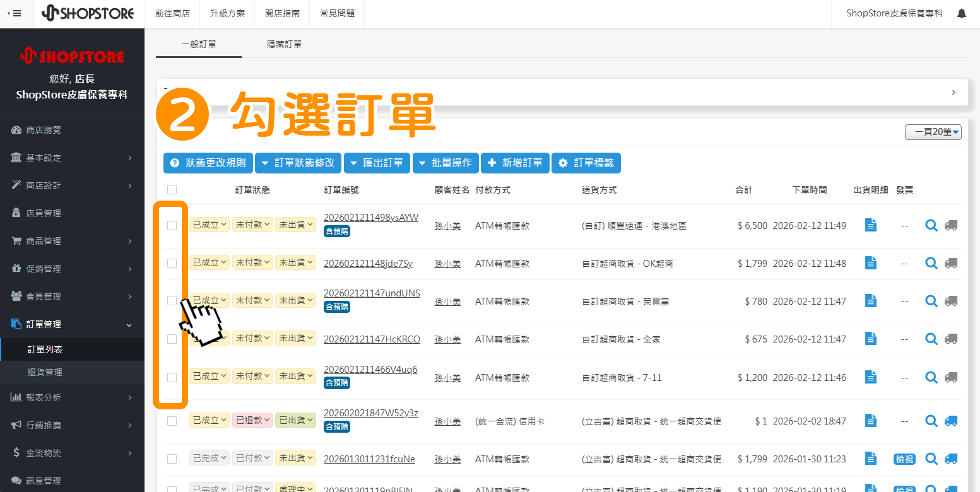The height and width of the screenshot is (492, 980).
Task: Open the 未付款 payment status dropdown on the first order
Action: pyautogui.click(x=252, y=225)
